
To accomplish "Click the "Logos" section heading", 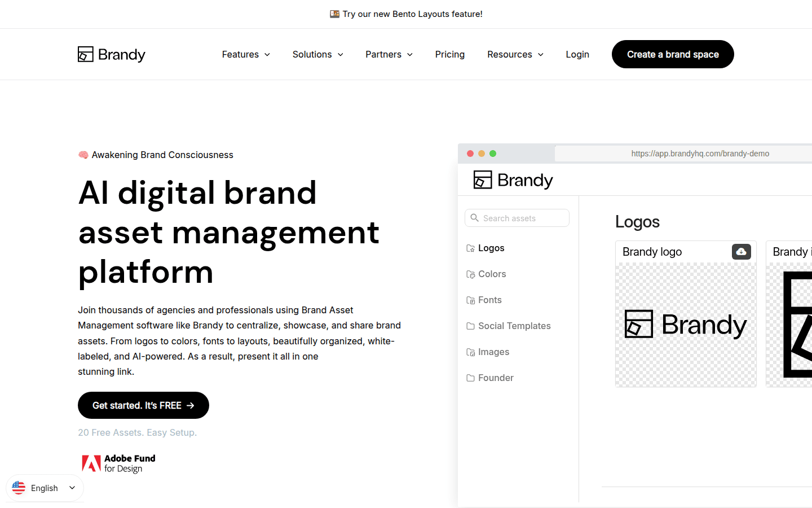I will click(637, 222).
